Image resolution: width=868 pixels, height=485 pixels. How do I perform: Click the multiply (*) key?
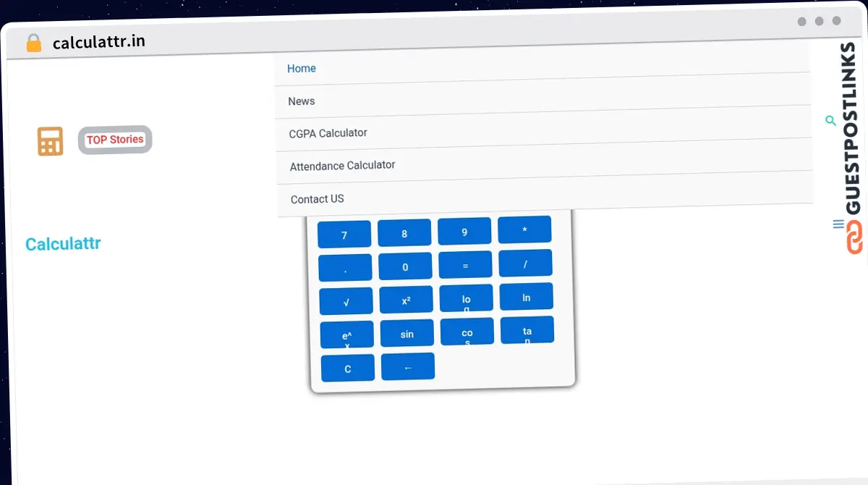(524, 229)
